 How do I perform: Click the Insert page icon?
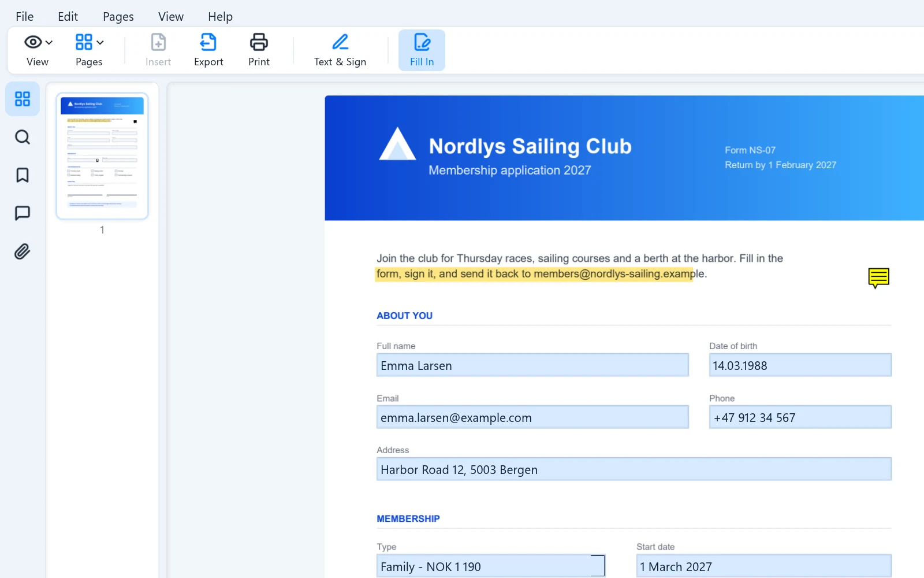[x=158, y=50]
